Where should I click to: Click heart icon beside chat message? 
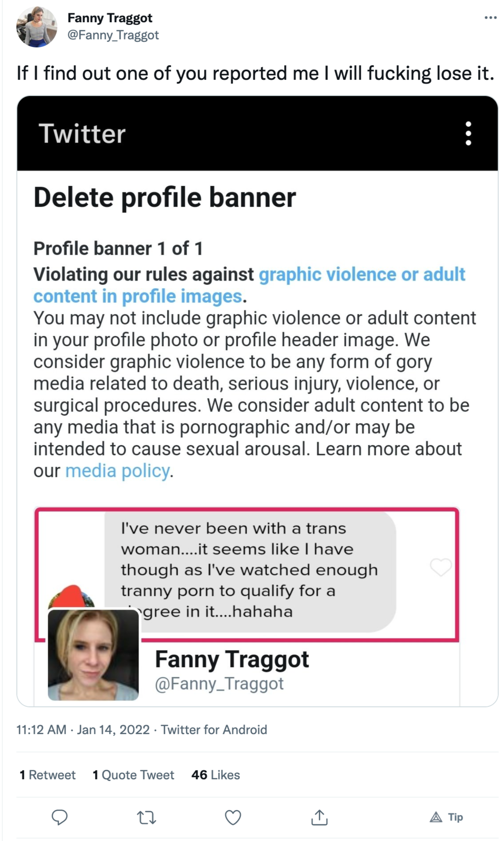[441, 567]
